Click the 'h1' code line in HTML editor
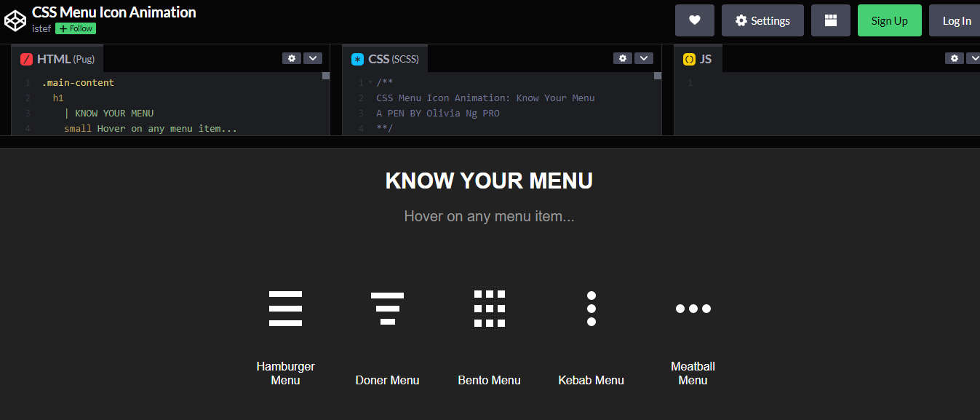Image resolution: width=980 pixels, height=420 pixels. [58, 98]
